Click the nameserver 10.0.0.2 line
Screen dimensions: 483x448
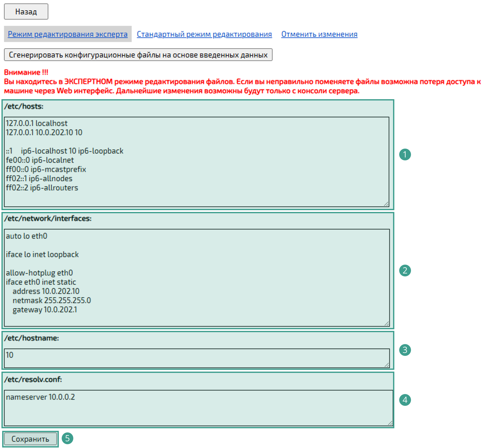[41, 397]
